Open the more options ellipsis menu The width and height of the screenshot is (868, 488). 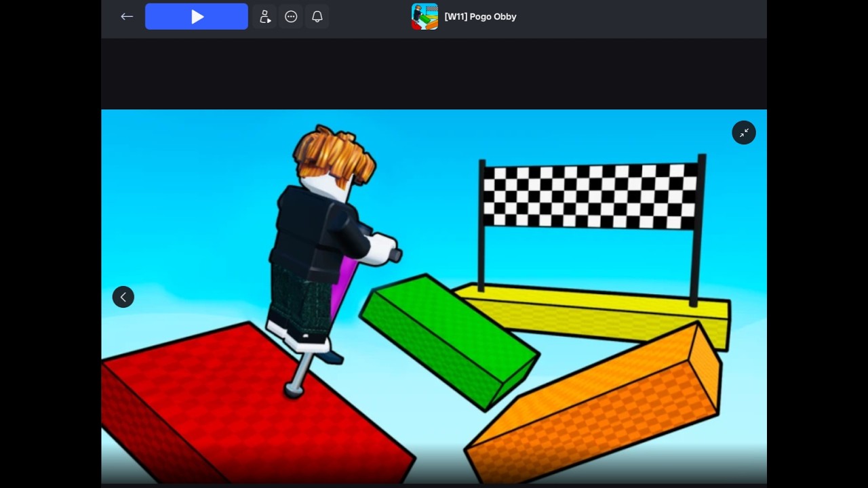[x=291, y=17]
